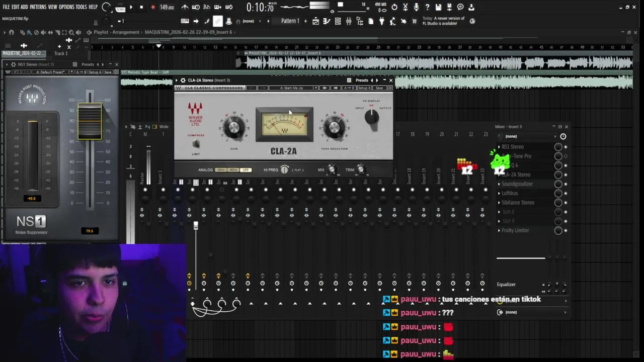
Task: Click the save project floppy icon
Action: [438, 7]
